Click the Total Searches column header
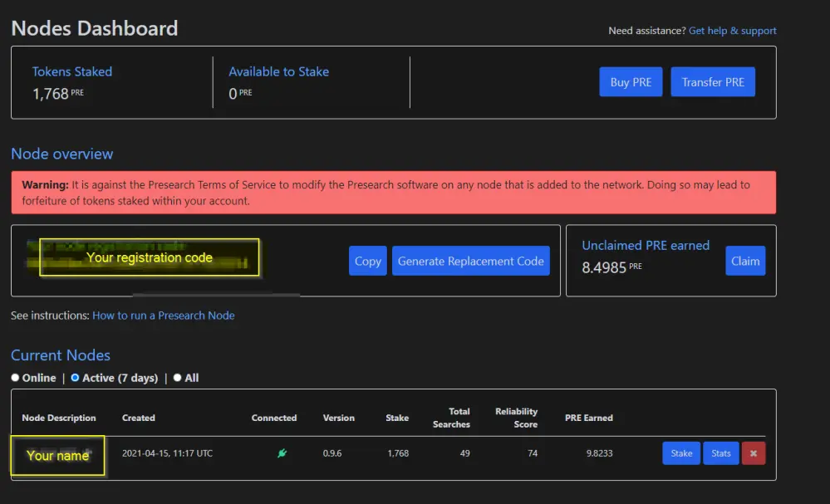Image resolution: width=830 pixels, height=504 pixels. pyautogui.click(x=451, y=418)
